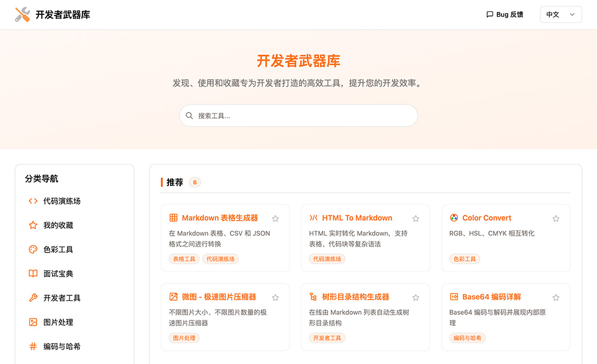Open the Markdown 表格生成器 tool title
Viewport: 597px width, 364px height.
pyautogui.click(x=220, y=218)
